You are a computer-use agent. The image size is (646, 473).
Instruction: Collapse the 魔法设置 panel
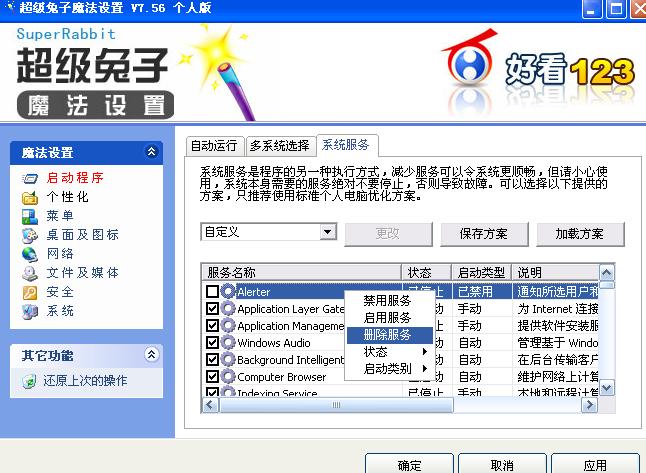click(152, 152)
